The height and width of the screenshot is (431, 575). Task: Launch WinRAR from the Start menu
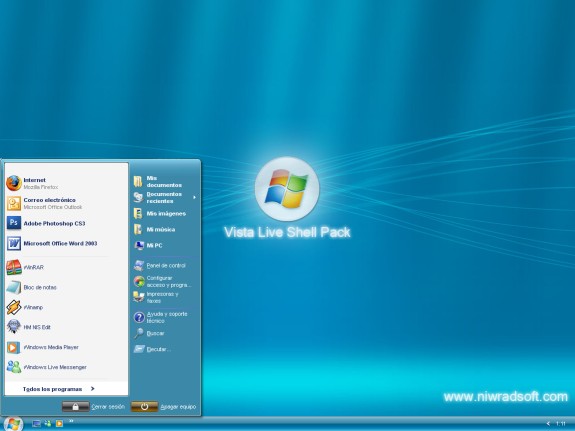pos(66,267)
